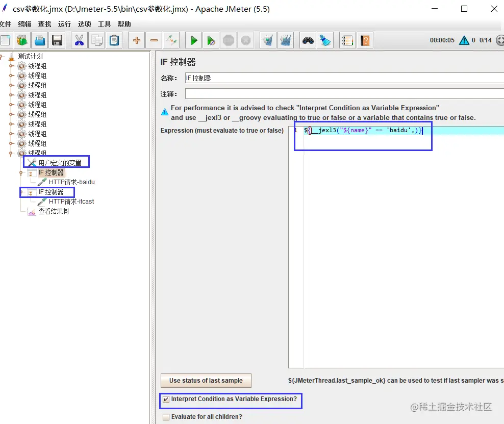Screen dimensions: 504x424
Task: Open the Help book icon
Action: tap(365, 40)
